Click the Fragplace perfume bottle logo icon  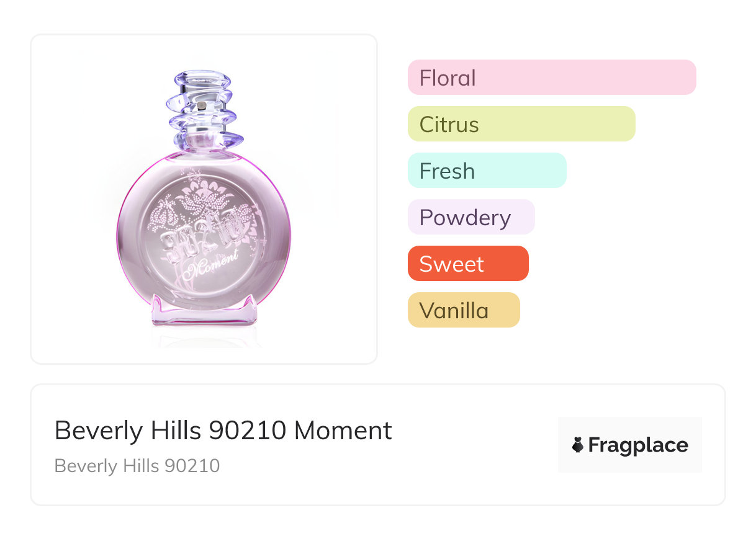tap(578, 445)
